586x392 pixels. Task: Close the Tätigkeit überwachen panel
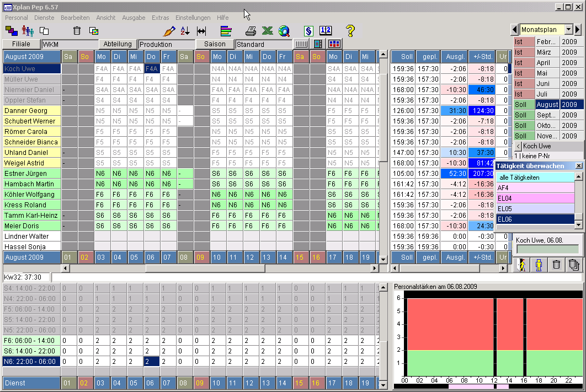click(x=578, y=166)
